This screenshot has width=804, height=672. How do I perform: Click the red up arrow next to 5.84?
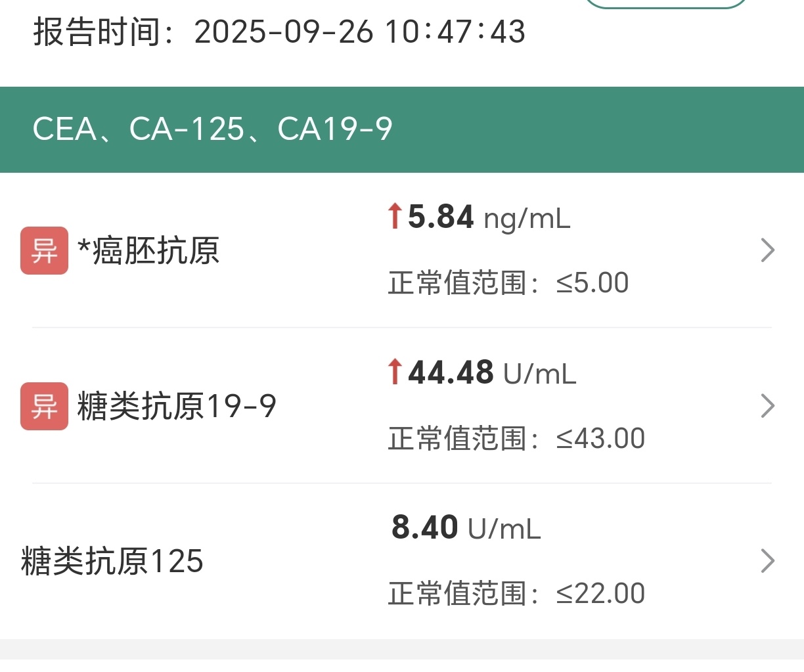coord(395,216)
